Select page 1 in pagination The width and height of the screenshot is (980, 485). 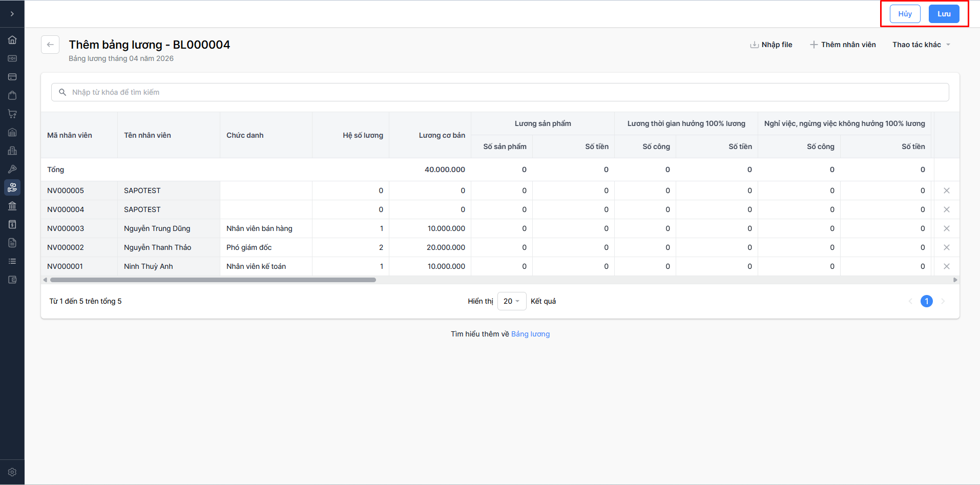click(926, 301)
